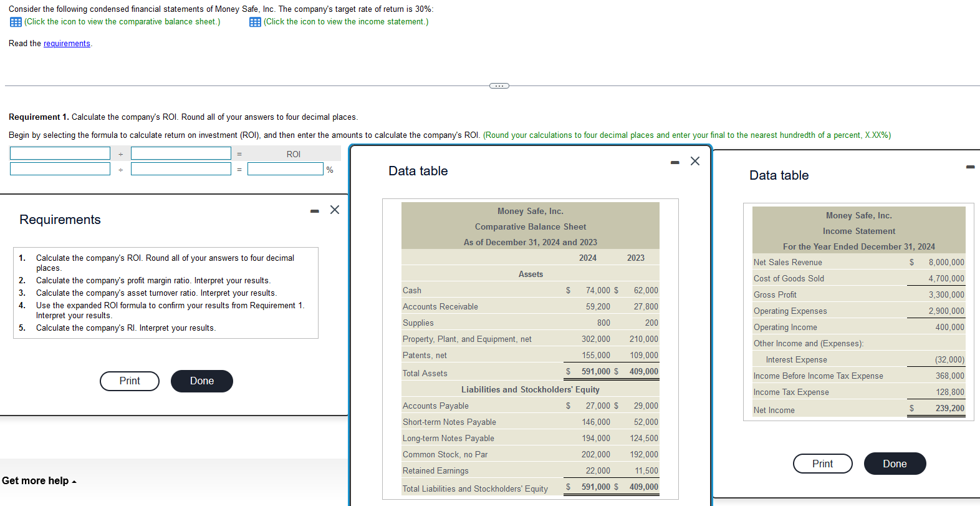Click the 2024 Total Assets value 591,000
The width and height of the screenshot is (980, 506).
(595, 371)
